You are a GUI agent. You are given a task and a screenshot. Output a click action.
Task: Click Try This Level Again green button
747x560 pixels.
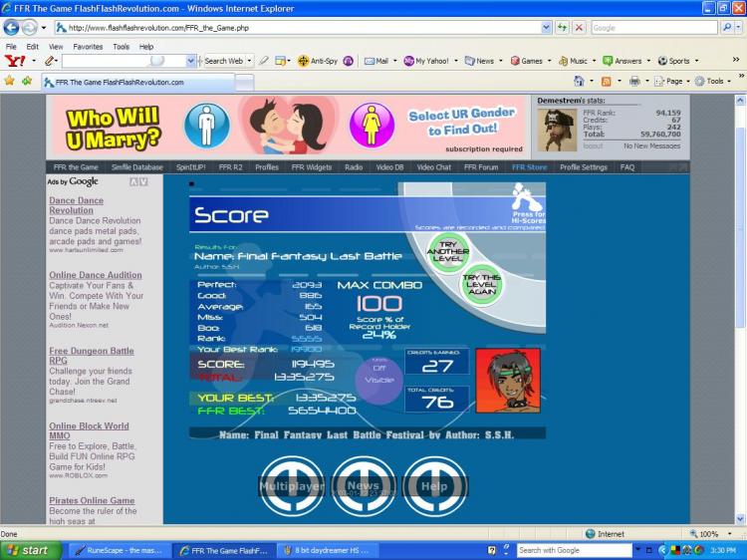482,285
